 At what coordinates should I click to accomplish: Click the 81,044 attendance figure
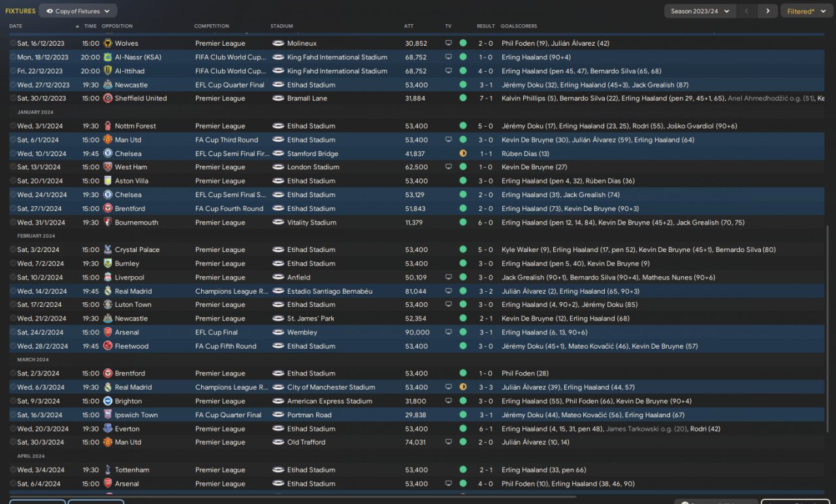tap(416, 291)
